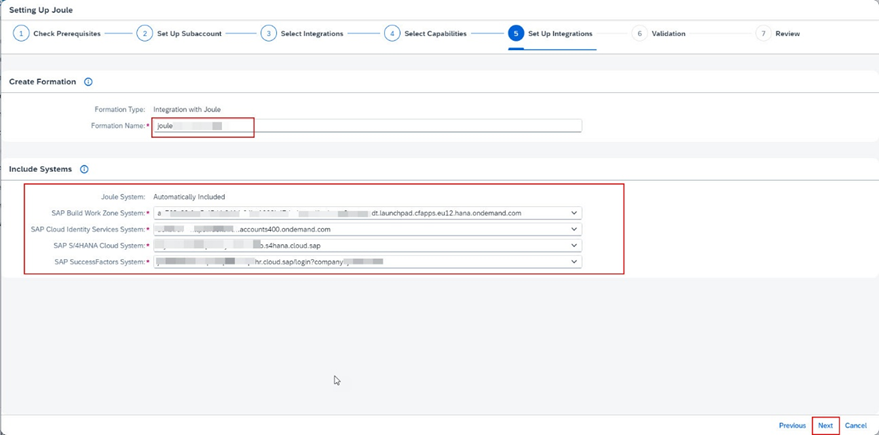Click the Previous button
879x435 pixels.
[x=792, y=426]
